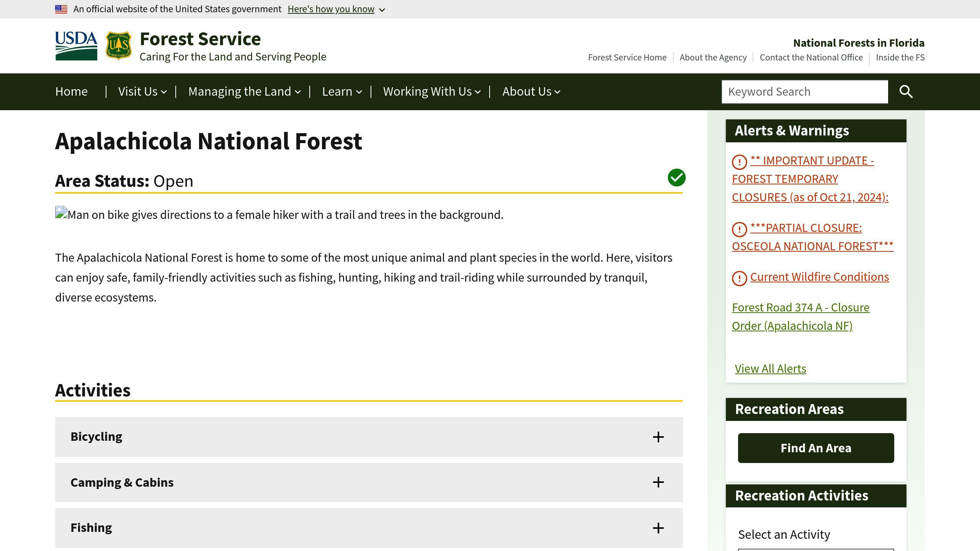This screenshot has width=980, height=551.
Task: Open Inside the FS link
Action: tap(900, 57)
